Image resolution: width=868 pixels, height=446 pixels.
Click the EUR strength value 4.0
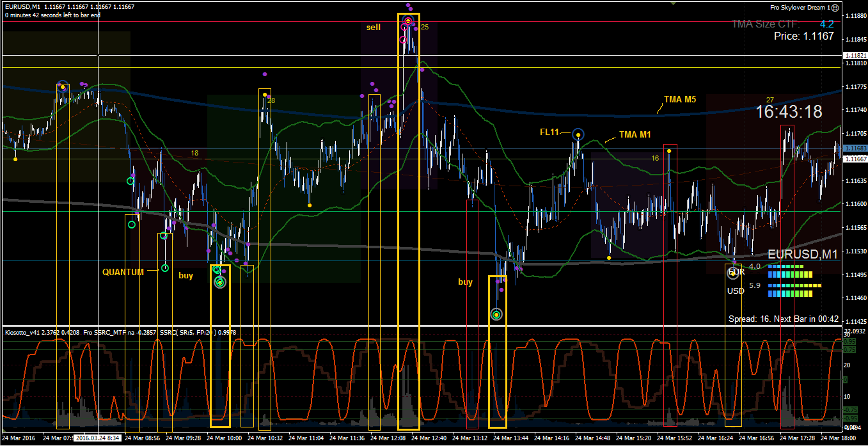(x=754, y=266)
